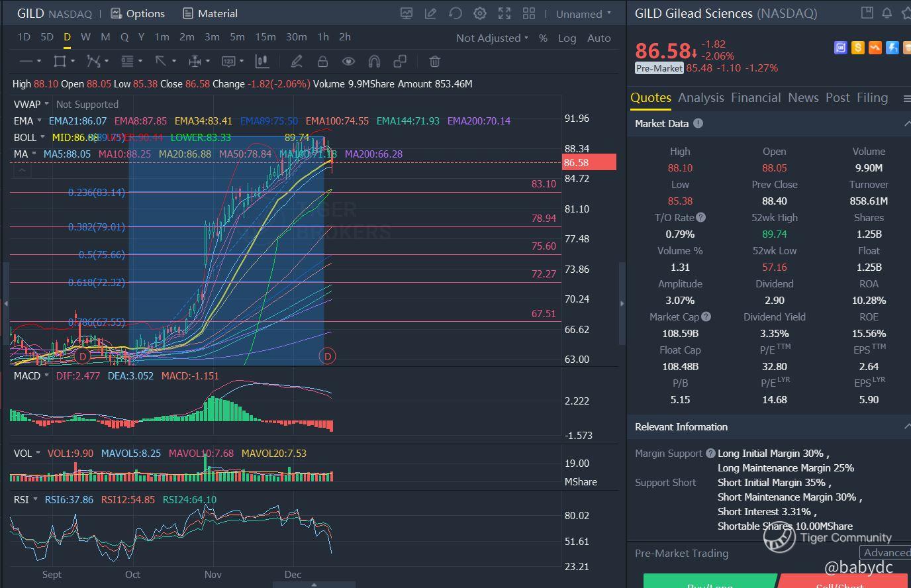Collapse the Relevant Information section
911x588 pixels.
[906, 426]
